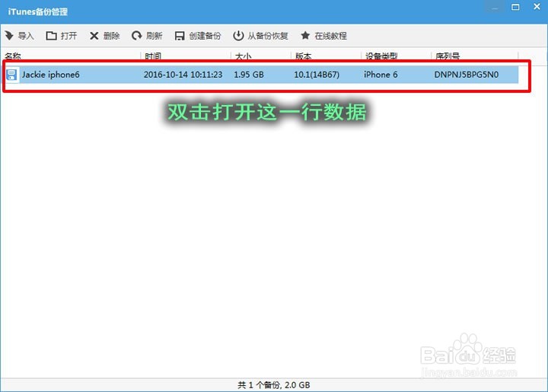This screenshot has width=548, height=392.
Task: Close the iTunes备份管理 window
Action: click(537, 7)
